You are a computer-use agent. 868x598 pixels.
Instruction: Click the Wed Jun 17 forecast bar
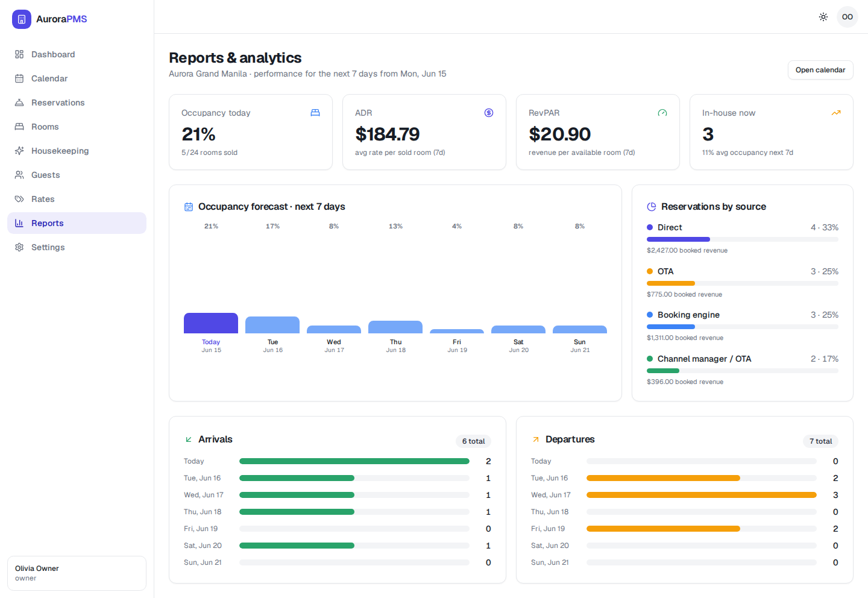tap(334, 330)
